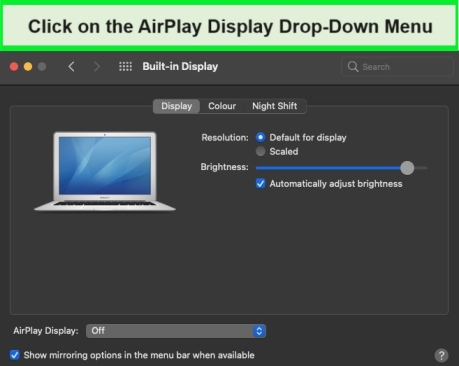
Task: Switch to the Colour tab
Action: [x=222, y=106]
